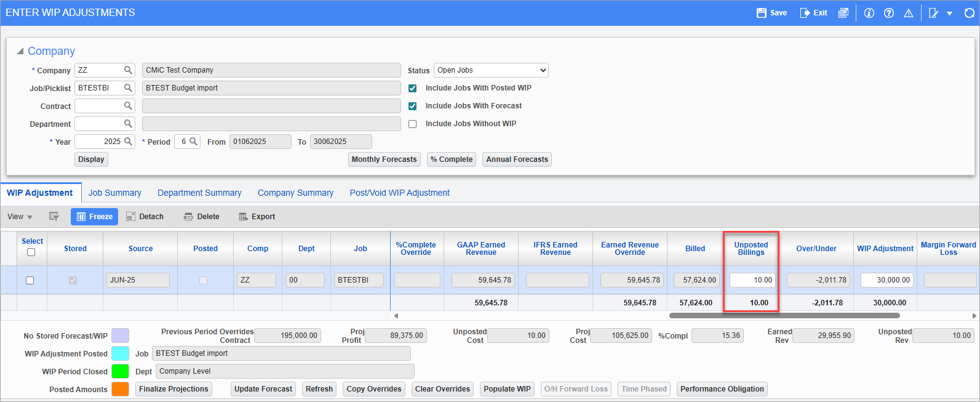Open Period lookup magnifier
Viewport: 980px width, 402px height.
(x=193, y=142)
